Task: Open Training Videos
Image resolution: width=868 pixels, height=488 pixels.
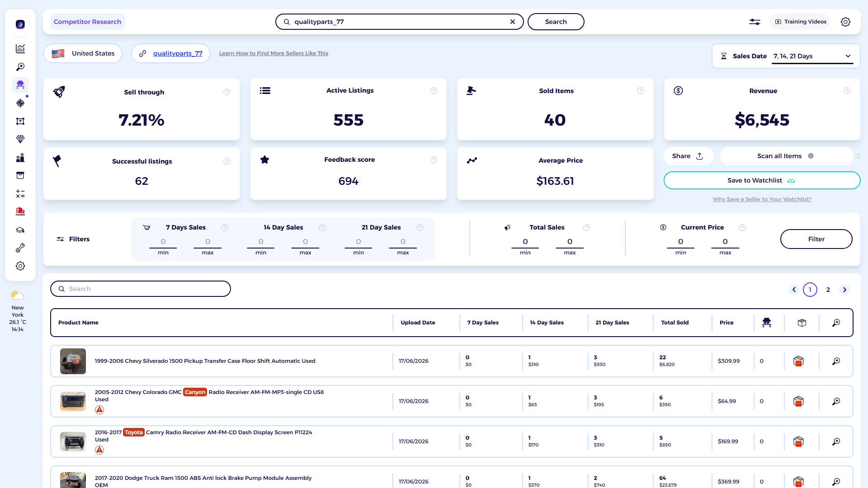Action: click(x=800, y=22)
